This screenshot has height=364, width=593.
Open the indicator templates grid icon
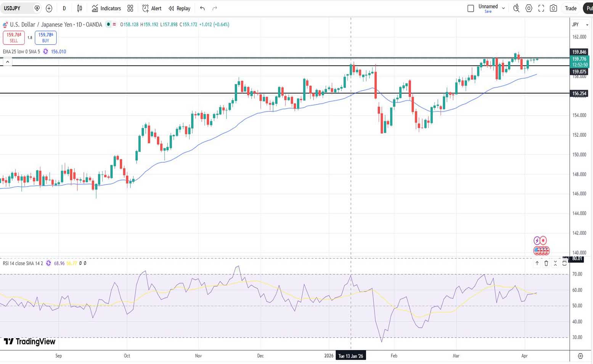pos(130,8)
